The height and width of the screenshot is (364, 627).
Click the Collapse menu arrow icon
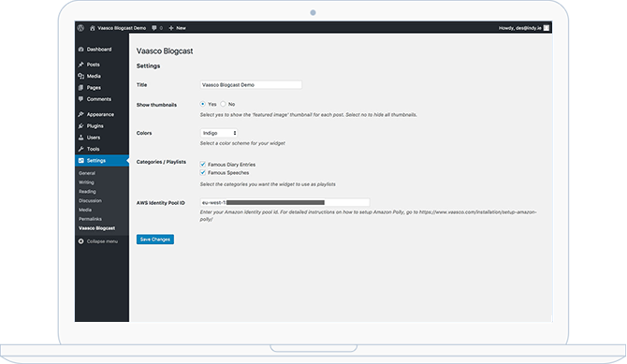pos(81,241)
